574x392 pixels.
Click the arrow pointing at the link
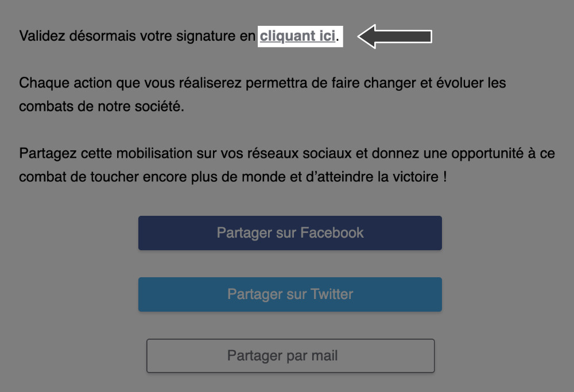(395, 36)
